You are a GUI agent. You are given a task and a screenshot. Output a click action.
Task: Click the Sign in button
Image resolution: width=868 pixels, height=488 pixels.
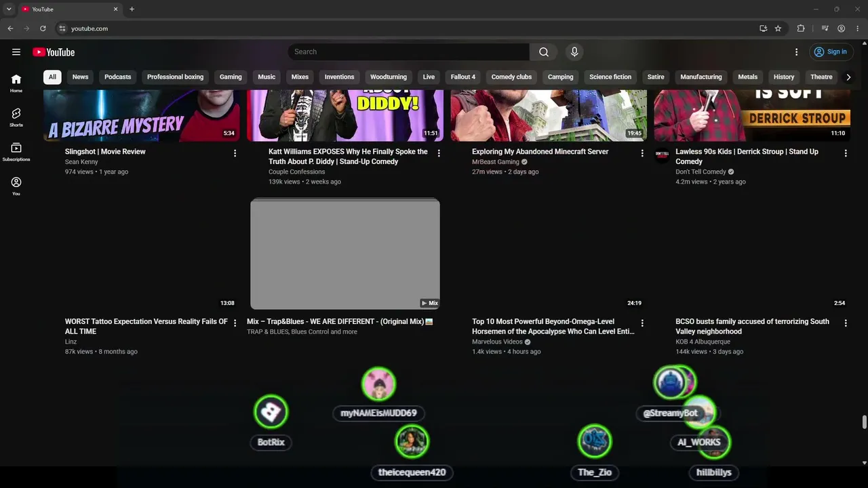click(x=831, y=52)
